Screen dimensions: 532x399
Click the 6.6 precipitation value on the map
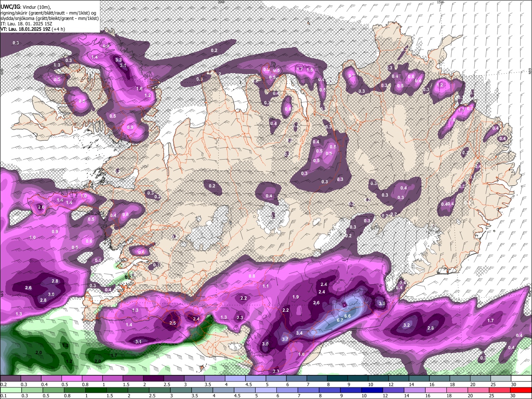pyautogui.click(x=348, y=316)
